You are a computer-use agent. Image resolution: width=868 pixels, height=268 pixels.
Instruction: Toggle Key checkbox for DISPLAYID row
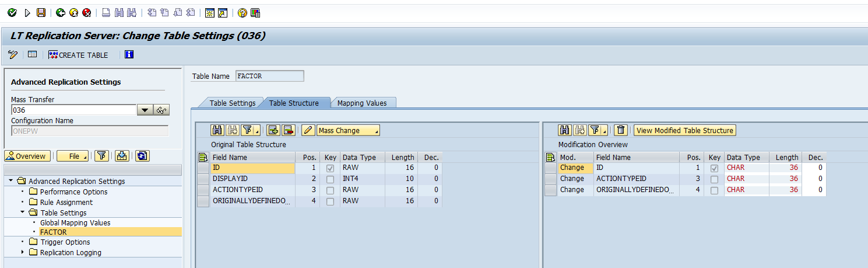click(x=331, y=179)
